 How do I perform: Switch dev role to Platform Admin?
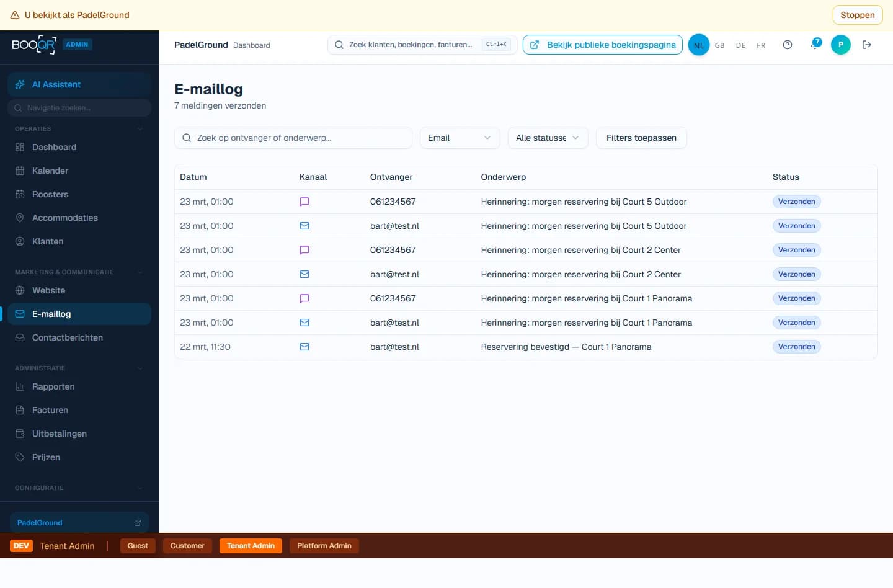tap(324, 546)
